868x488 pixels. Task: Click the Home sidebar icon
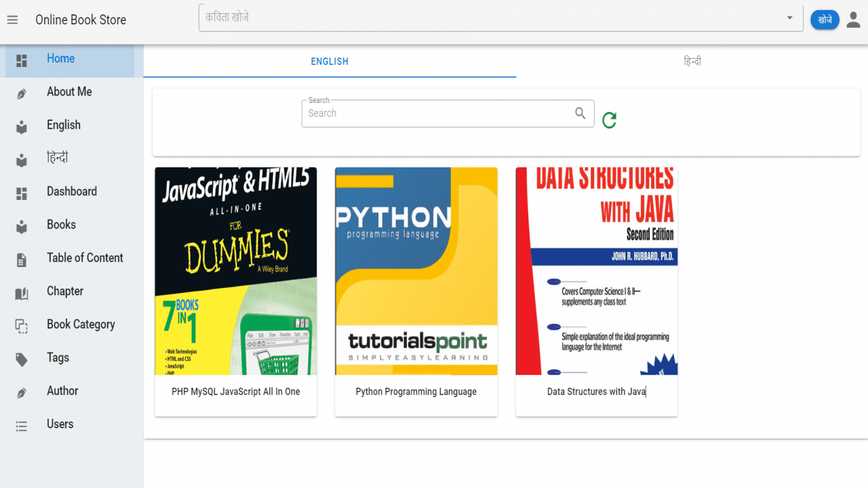click(x=22, y=60)
